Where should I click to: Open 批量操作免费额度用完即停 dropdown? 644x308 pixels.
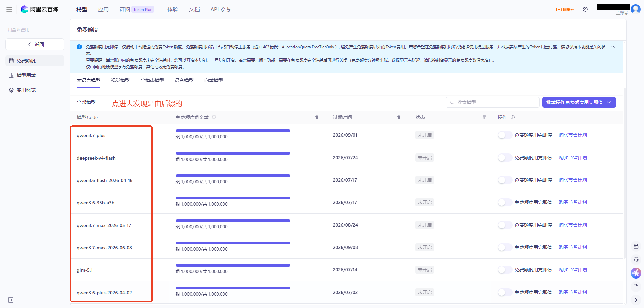point(579,102)
